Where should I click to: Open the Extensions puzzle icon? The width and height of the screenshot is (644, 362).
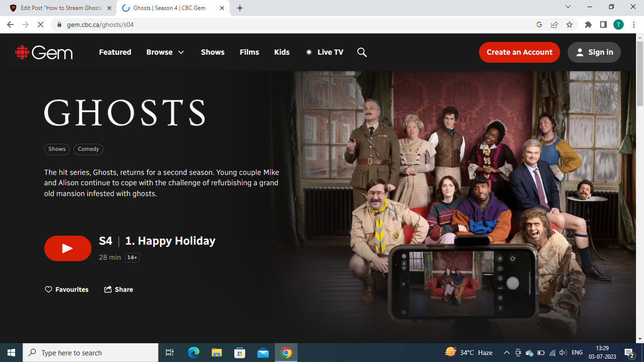pyautogui.click(x=588, y=25)
